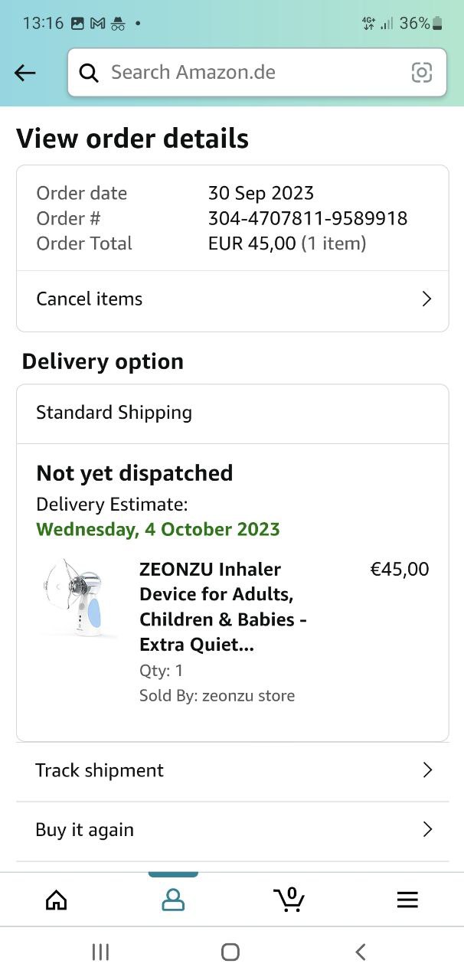Expand the Cancel items chevron

(427, 299)
